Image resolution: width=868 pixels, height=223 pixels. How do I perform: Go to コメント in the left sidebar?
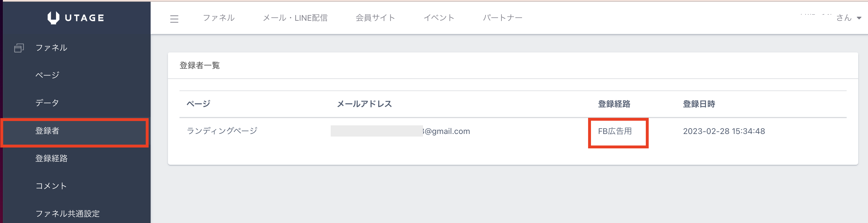point(51,186)
